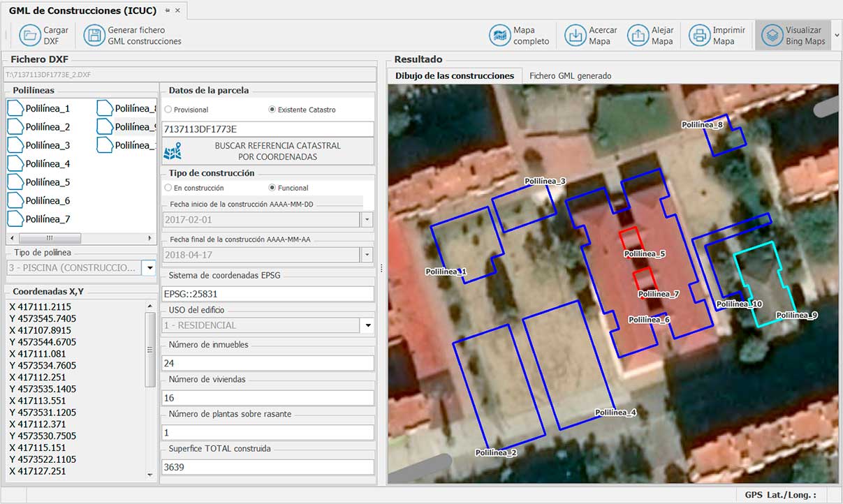The width and height of the screenshot is (843, 504).
Task: Click the Polilínea_1 item in list
Action: point(47,109)
